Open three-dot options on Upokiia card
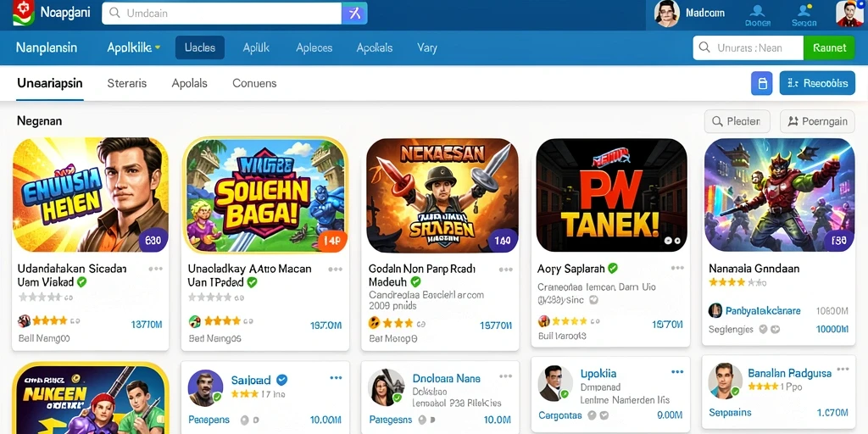868x434 pixels. click(x=677, y=372)
